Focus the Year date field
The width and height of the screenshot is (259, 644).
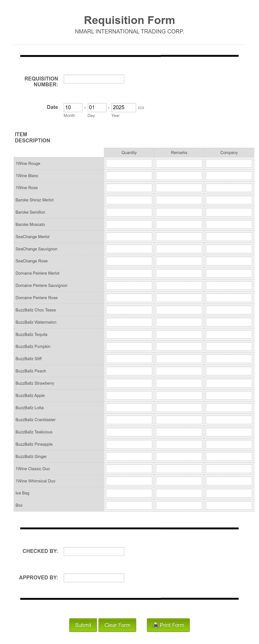pos(123,108)
